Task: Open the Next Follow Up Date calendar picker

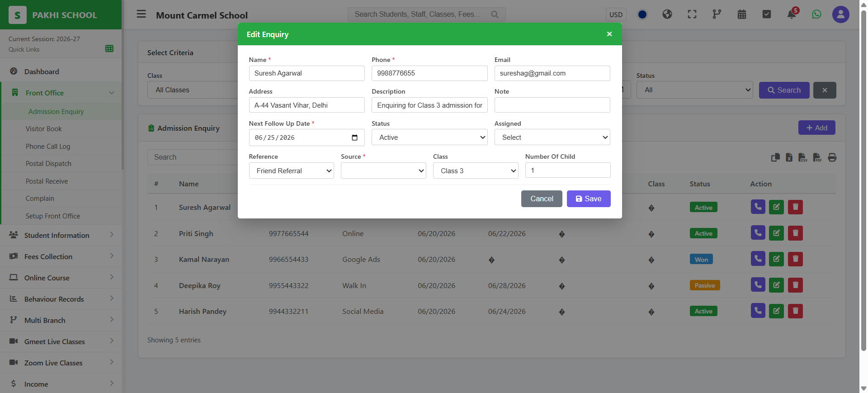Action: pos(355,137)
